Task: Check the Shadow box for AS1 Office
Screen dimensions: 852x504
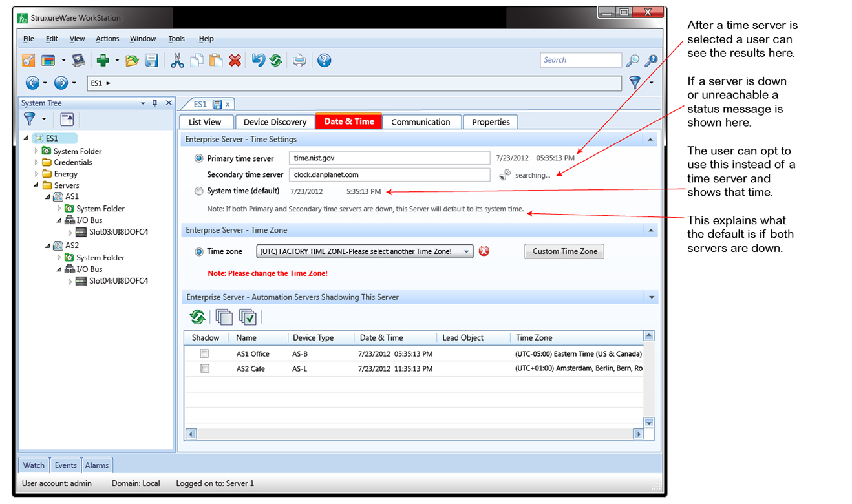Action: pos(205,353)
